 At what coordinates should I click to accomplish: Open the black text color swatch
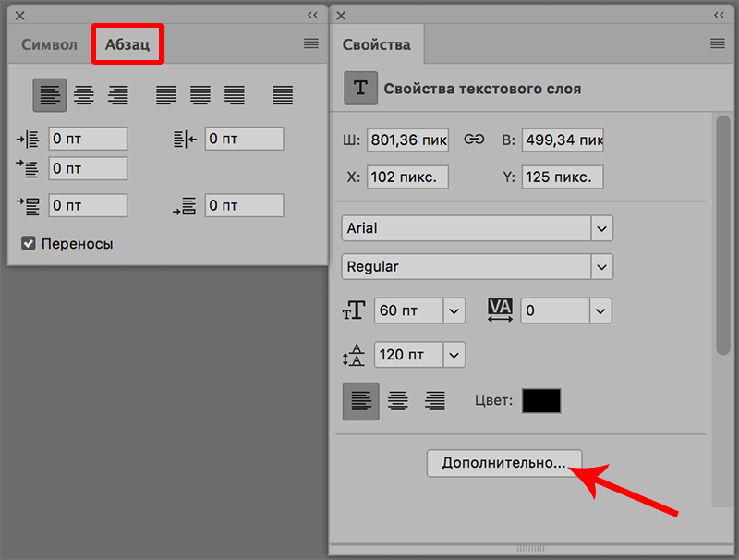(541, 400)
